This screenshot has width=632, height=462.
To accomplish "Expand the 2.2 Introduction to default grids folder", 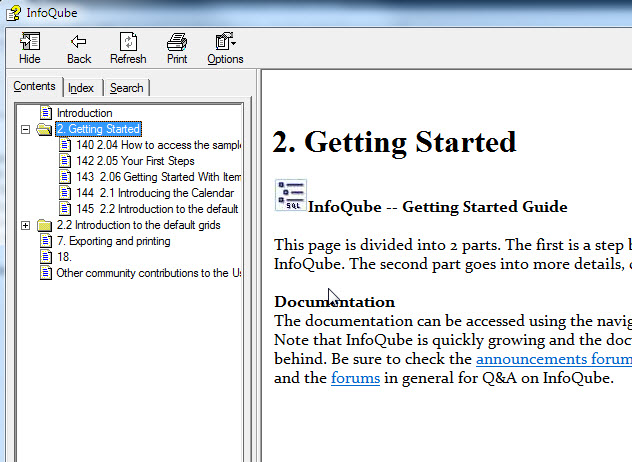I will click(x=25, y=225).
